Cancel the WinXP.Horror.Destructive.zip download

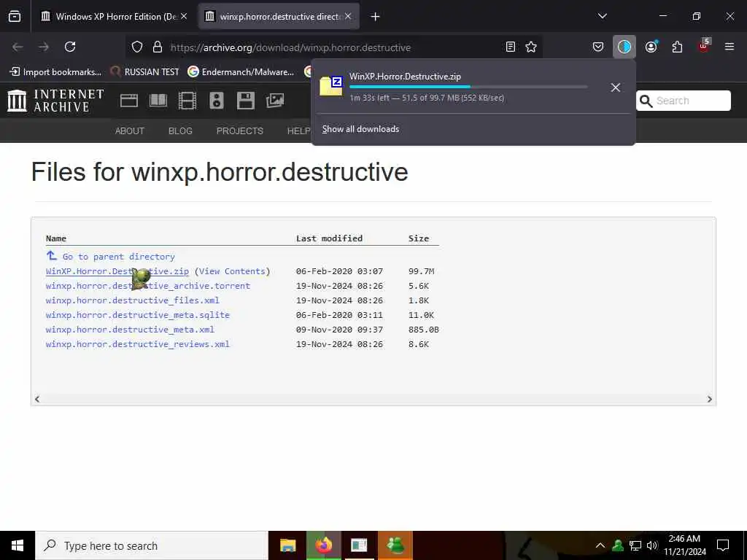coord(615,87)
